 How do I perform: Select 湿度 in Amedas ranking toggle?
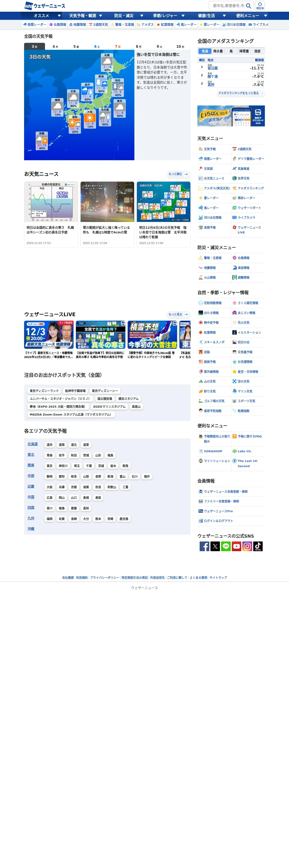click(x=257, y=51)
